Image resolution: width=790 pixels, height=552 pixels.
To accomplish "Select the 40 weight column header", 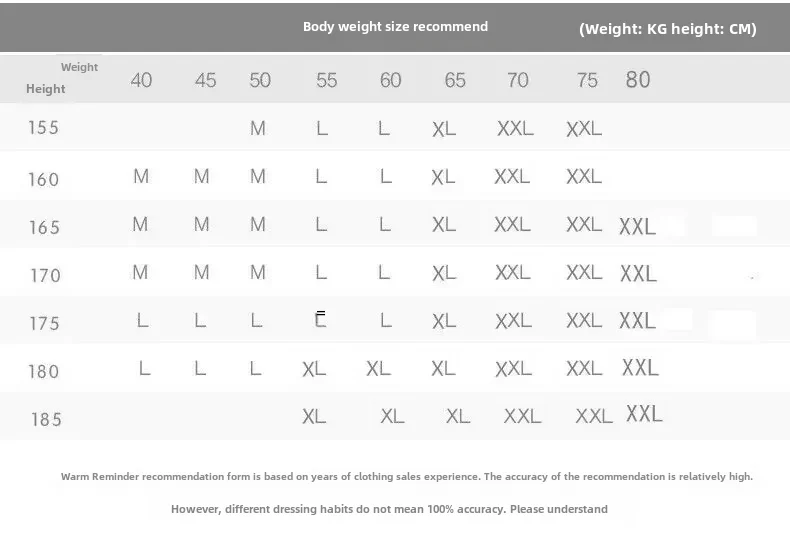I will coord(141,80).
